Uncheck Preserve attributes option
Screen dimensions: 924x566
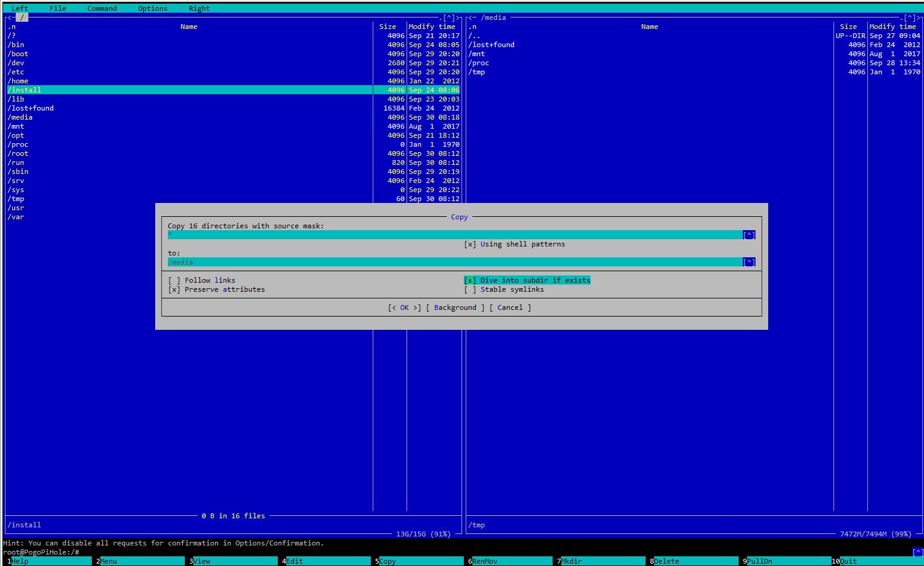(175, 289)
